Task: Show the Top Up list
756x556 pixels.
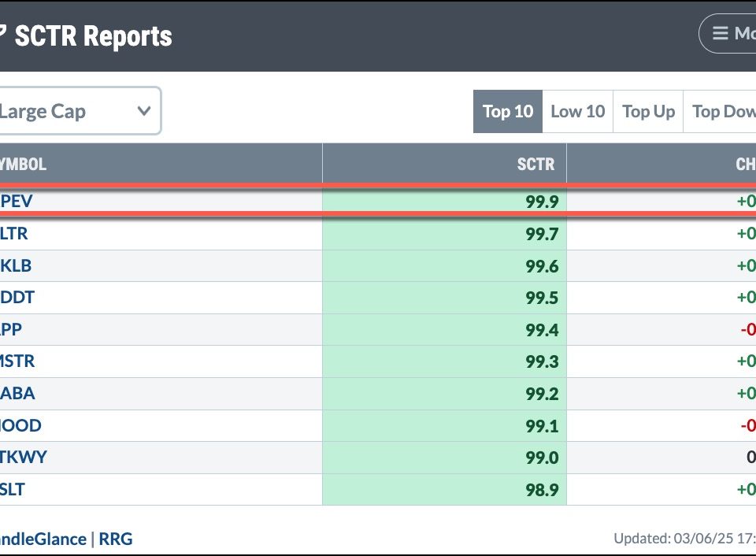Action: tap(648, 112)
